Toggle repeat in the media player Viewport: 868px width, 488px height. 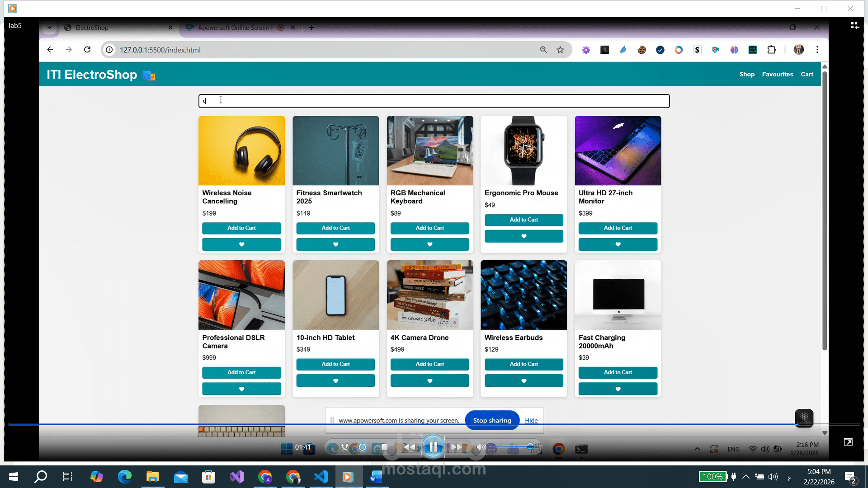point(362,447)
